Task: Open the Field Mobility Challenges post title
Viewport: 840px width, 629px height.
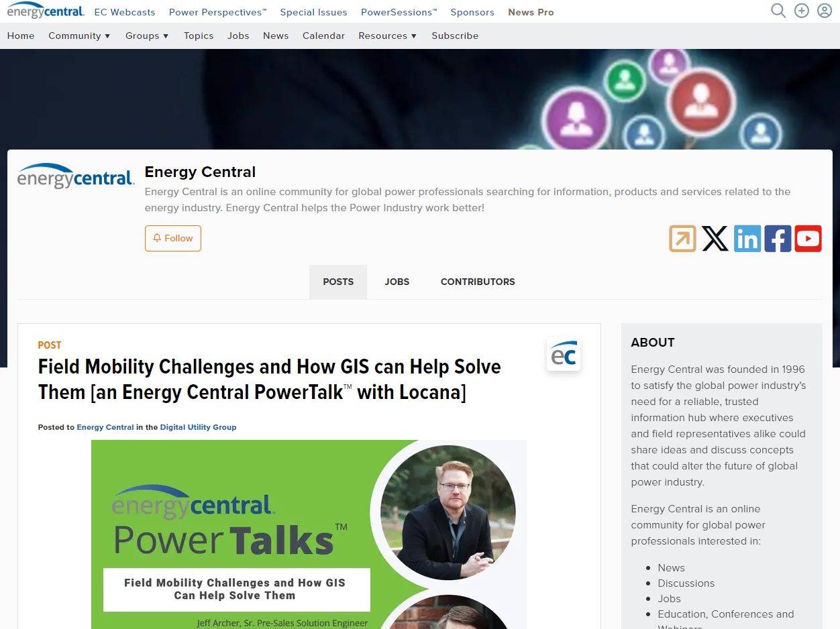Action: tap(270, 379)
